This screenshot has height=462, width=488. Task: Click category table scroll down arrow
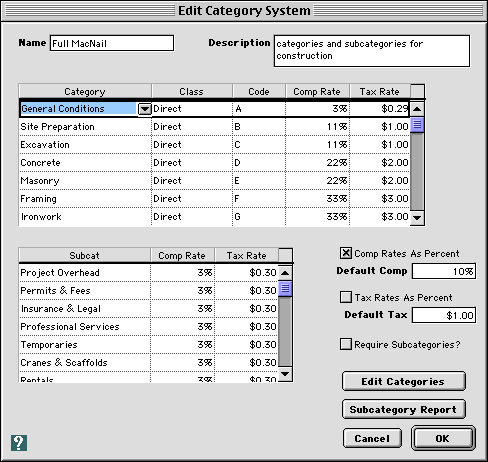coord(417,218)
